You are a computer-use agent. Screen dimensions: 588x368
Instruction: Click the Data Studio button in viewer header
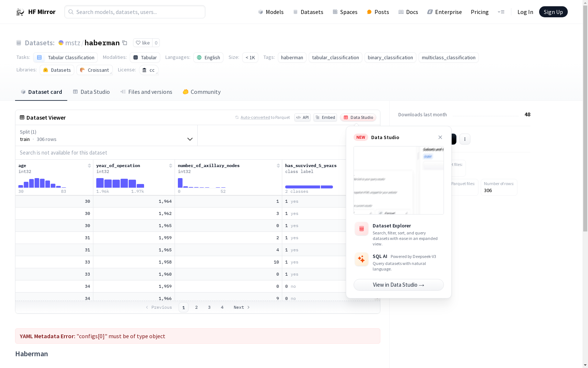click(x=358, y=117)
